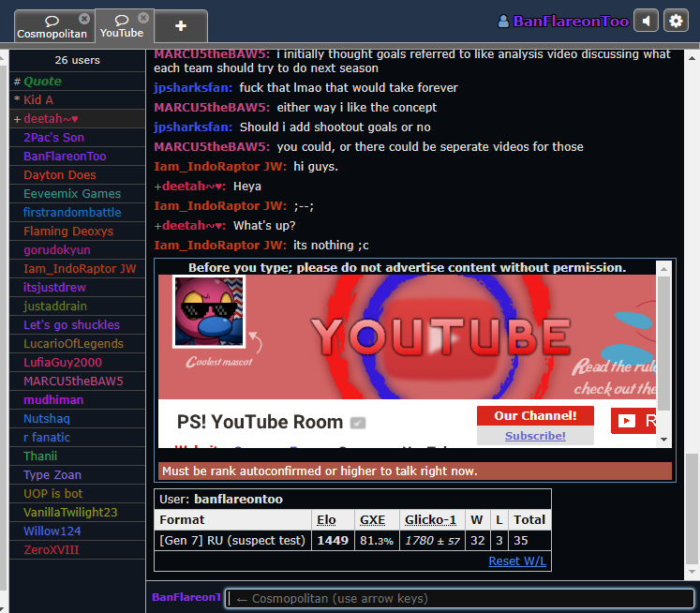Select Iam_IndoRaptor JW in the user list
The height and width of the screenshot is (613, 700).
coord(77,269)
